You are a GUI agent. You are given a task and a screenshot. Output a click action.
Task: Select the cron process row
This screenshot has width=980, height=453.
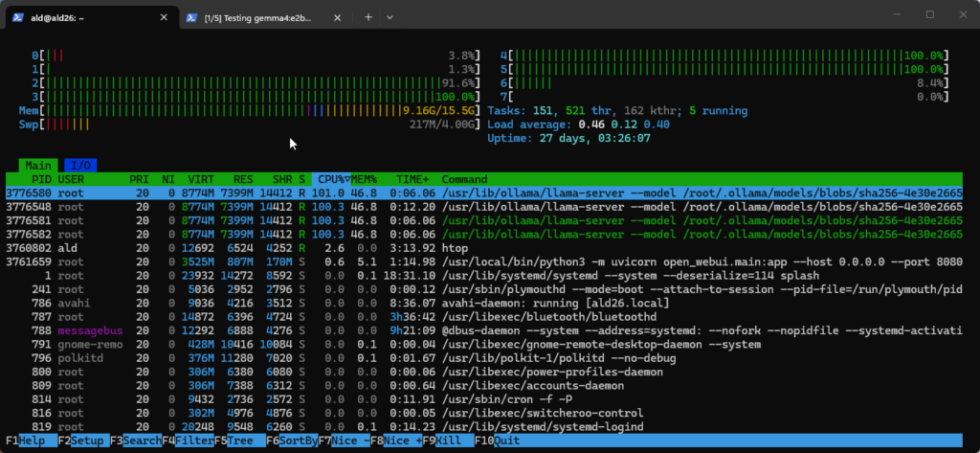484,399
